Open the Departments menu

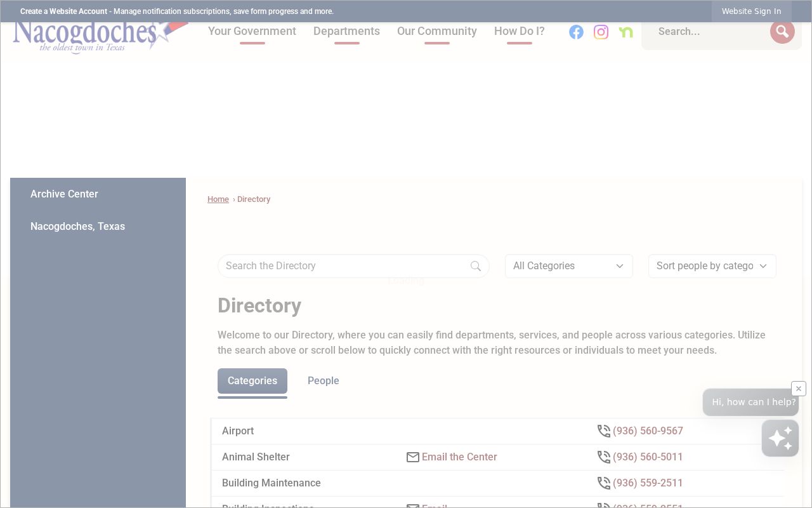(x=346, y=31)
